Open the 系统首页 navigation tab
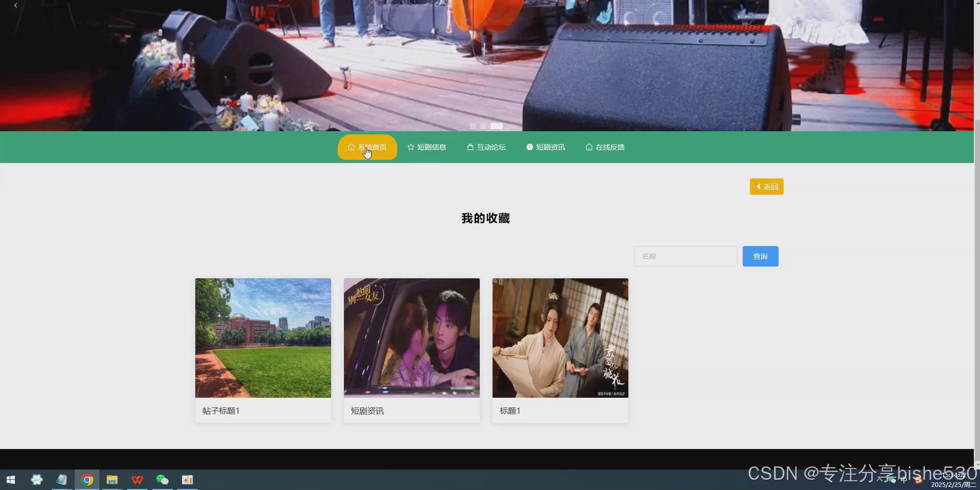This screenshot has height=490, width=980. pyautogui.click(x=367, y=147)
